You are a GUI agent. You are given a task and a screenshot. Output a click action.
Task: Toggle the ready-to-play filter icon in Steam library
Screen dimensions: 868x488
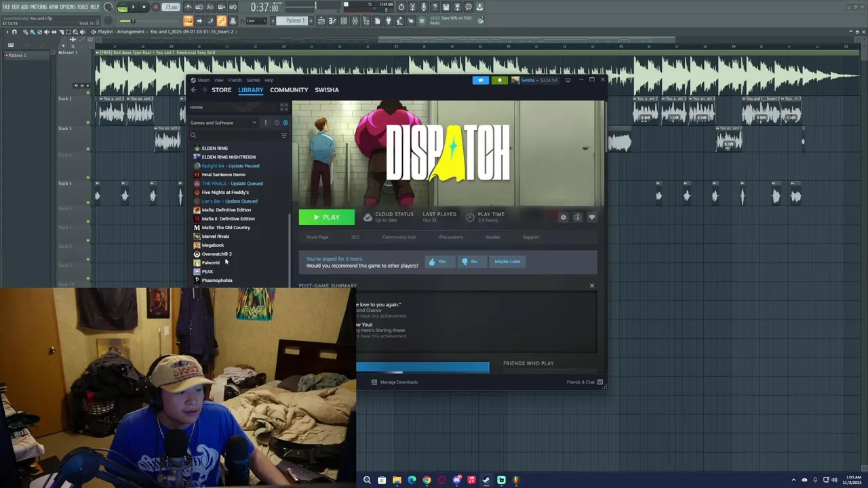pyautogui.click(x=285, y=123)
